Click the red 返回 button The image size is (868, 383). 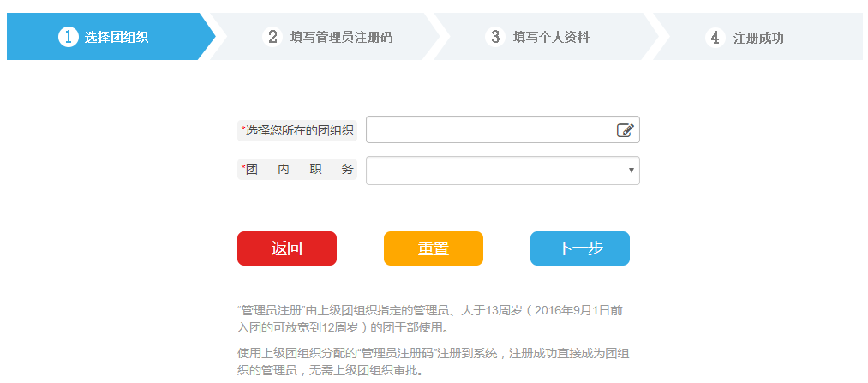pyautogui.click(x=287, y=248)
